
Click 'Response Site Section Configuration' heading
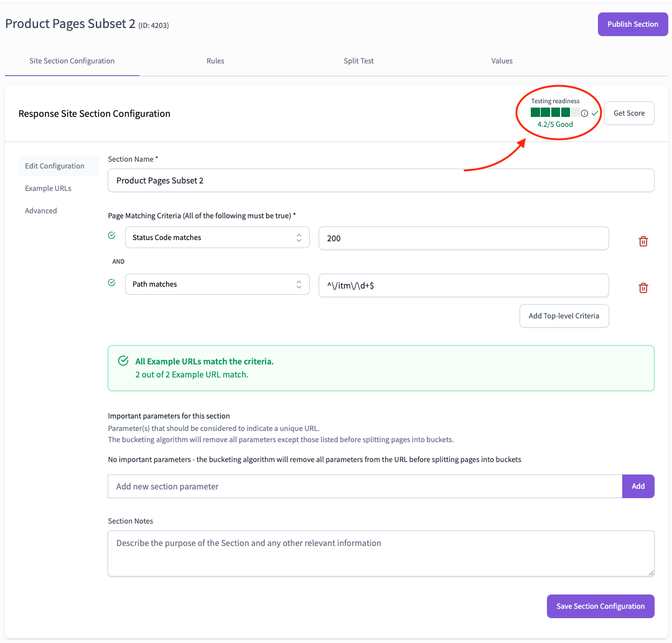pos(95,114)
